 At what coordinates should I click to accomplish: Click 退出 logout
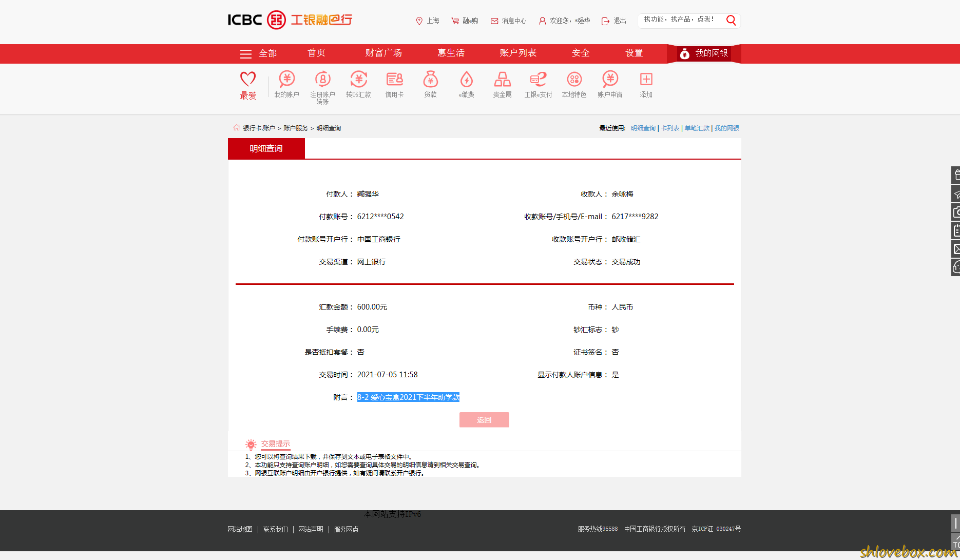614,21
